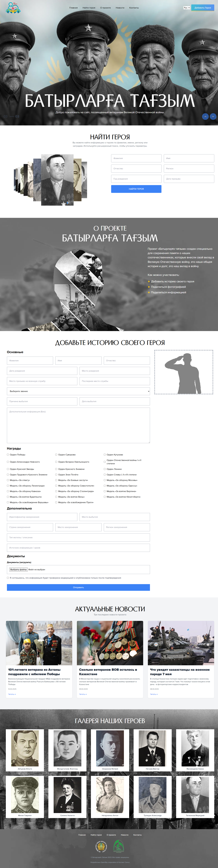Tick 'Орден Красной Звезды' checkbox

click(x=8, y=469)
